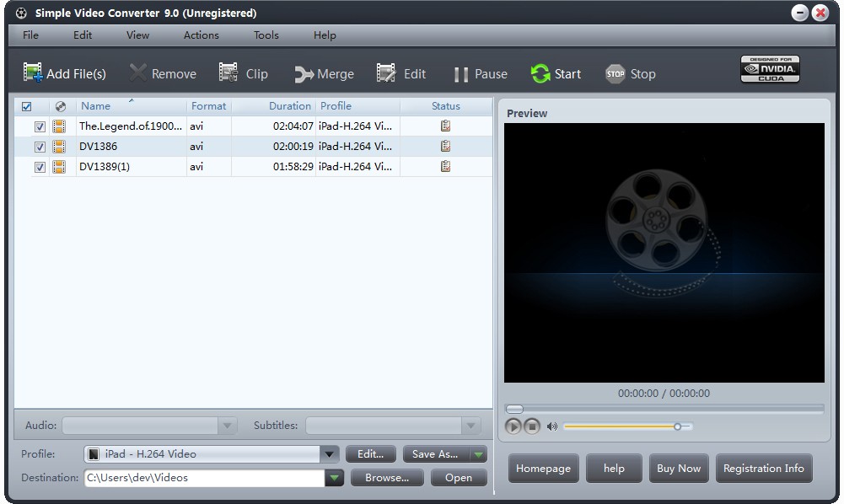Click the Open destination button
The image size is (844, 504).
tap(459, 478)
